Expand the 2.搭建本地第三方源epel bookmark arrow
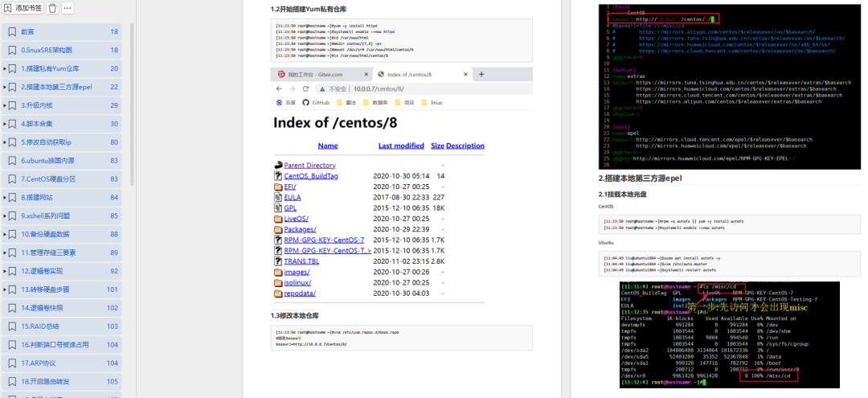This screenshot has height=398, width=868. point(5,87)
